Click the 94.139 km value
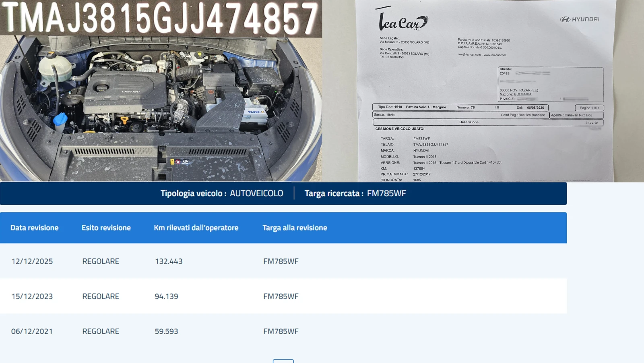644x363 pixels. [x=166, y=296]
